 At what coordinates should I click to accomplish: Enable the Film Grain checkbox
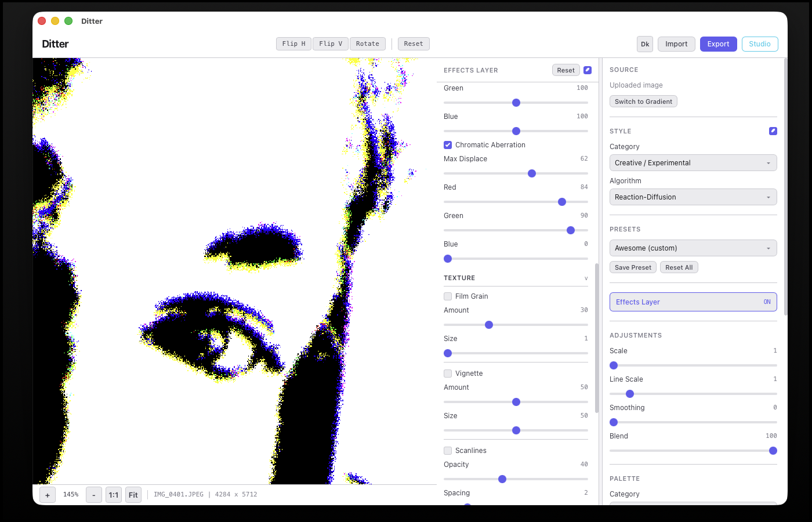[x=448, y=296]
